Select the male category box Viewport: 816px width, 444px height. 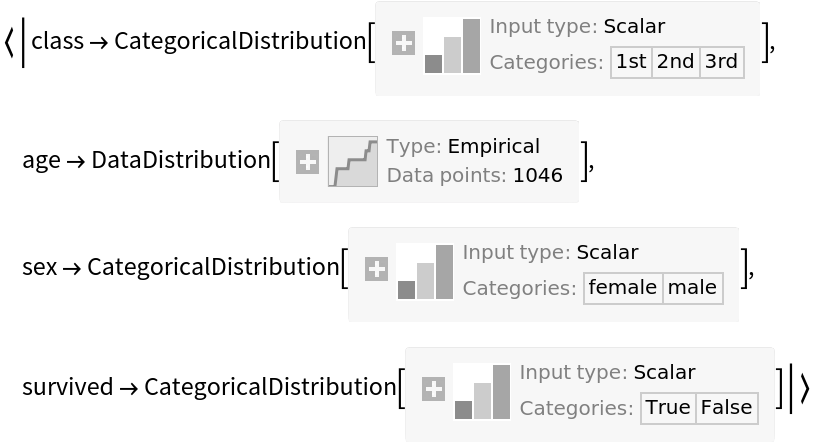(x=692, y=288)
